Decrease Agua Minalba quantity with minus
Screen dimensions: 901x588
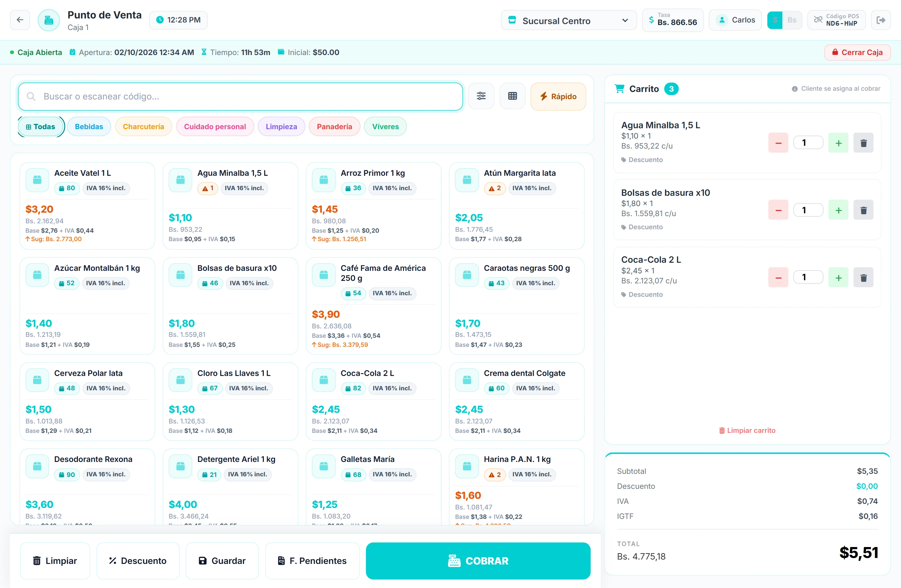[x=778, y=143]
